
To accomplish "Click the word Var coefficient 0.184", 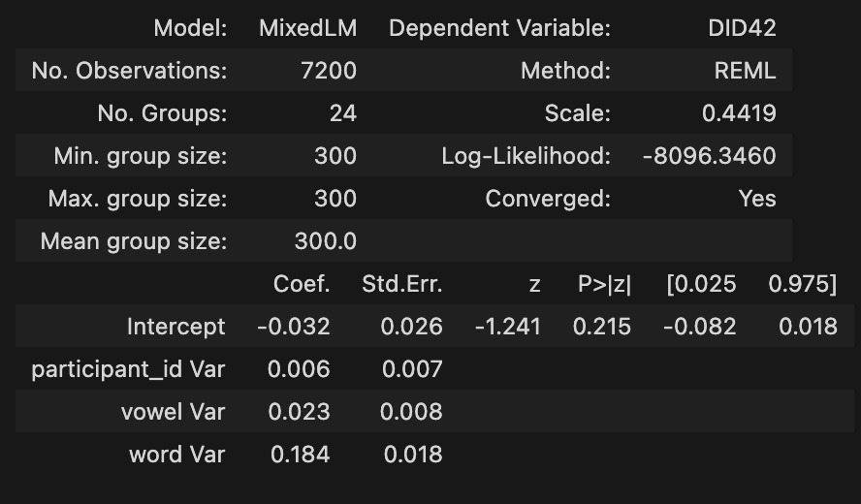I will click(299, 455).
